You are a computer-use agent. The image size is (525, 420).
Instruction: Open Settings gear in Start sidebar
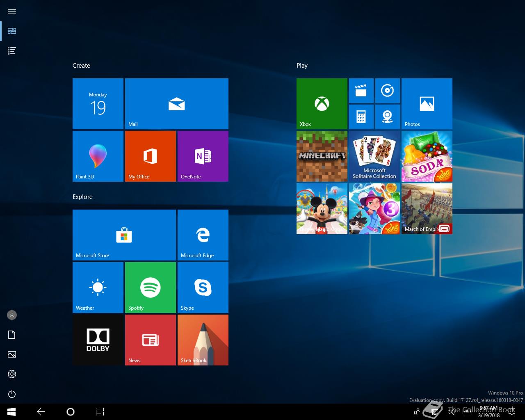[x=12, y=374]
